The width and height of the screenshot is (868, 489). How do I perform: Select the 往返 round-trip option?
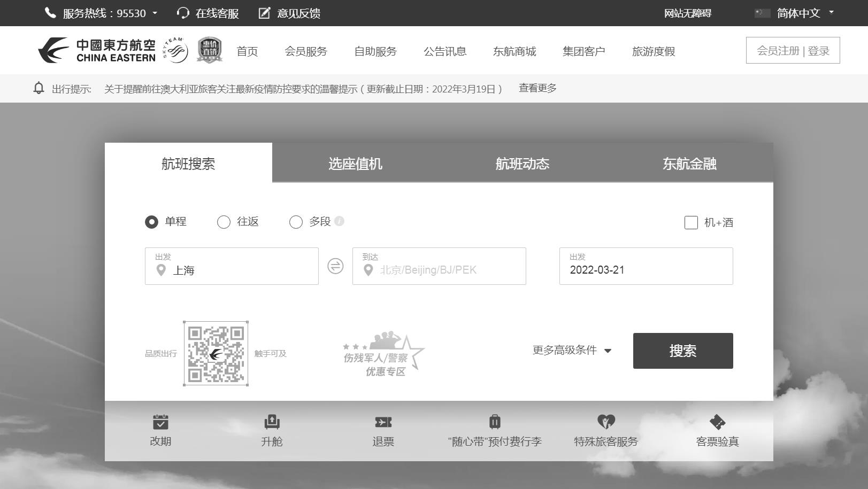point(224,222)
